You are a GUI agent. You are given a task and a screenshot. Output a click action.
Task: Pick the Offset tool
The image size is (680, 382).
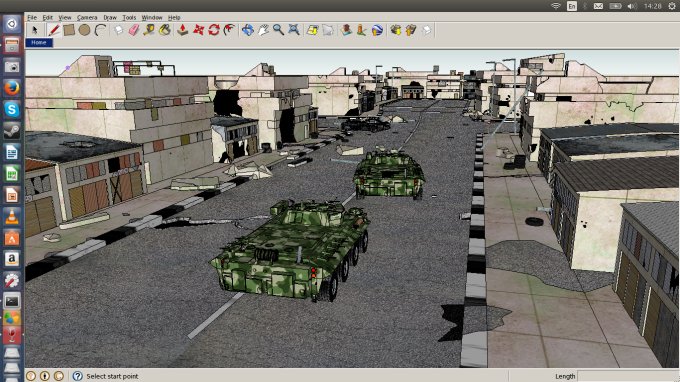[229, 30]
